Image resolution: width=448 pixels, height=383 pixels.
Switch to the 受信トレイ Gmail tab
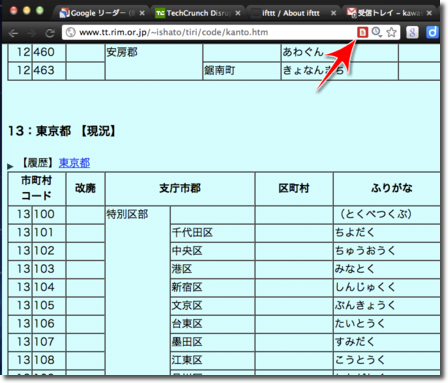390,13
